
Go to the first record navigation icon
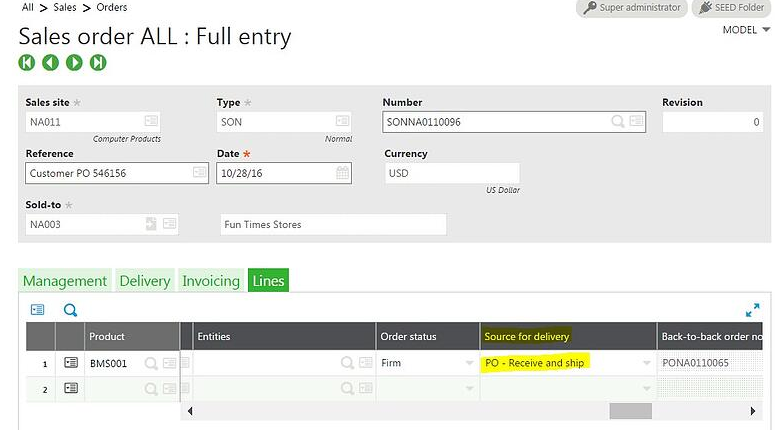coord(27,63)
